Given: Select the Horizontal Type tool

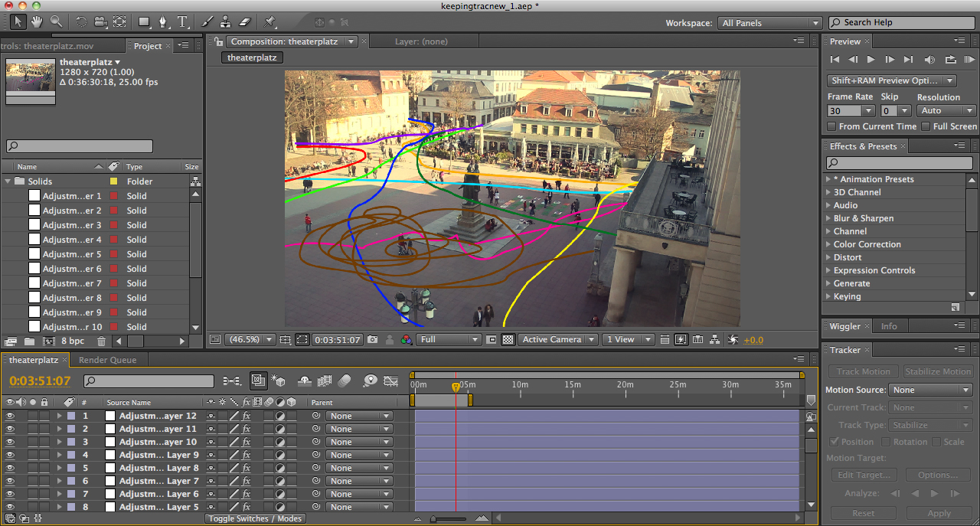Looking at the screenshot, I should (182, 22).
